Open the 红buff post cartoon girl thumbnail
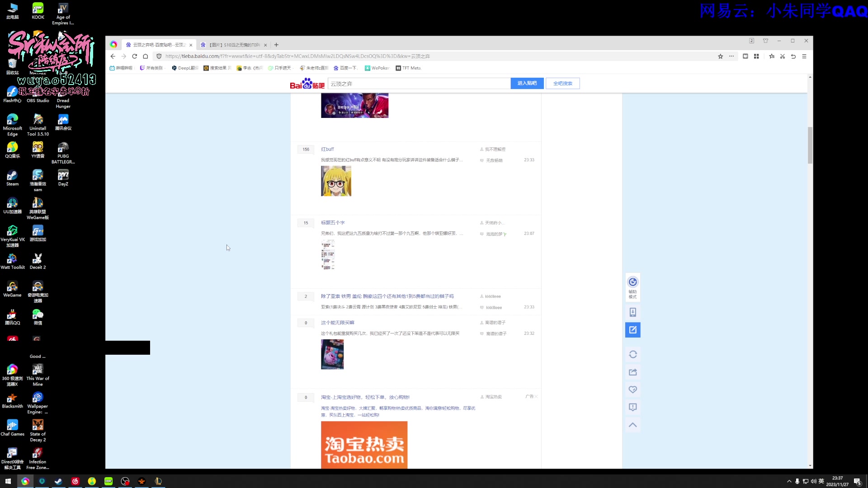 tap(336, 181)
